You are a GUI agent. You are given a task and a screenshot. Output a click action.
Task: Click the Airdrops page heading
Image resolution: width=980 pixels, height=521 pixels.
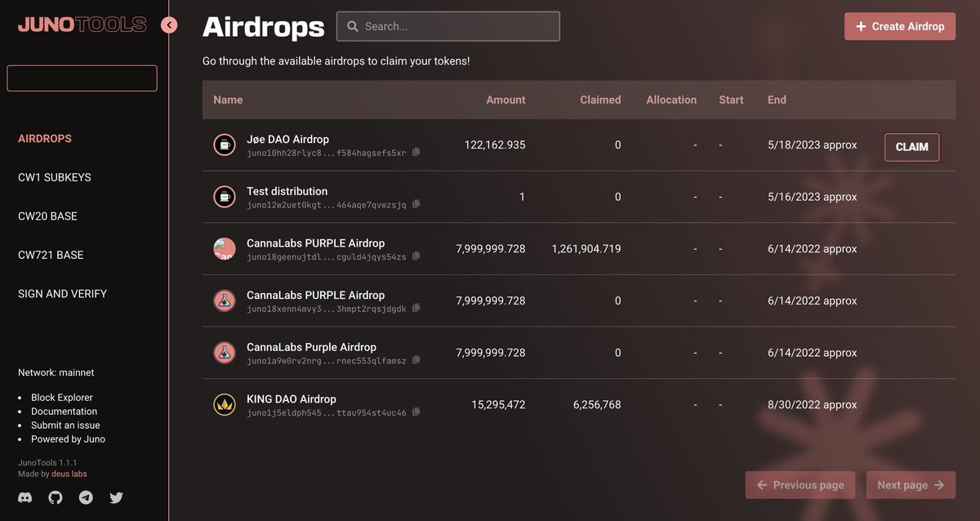click(263, 26)
